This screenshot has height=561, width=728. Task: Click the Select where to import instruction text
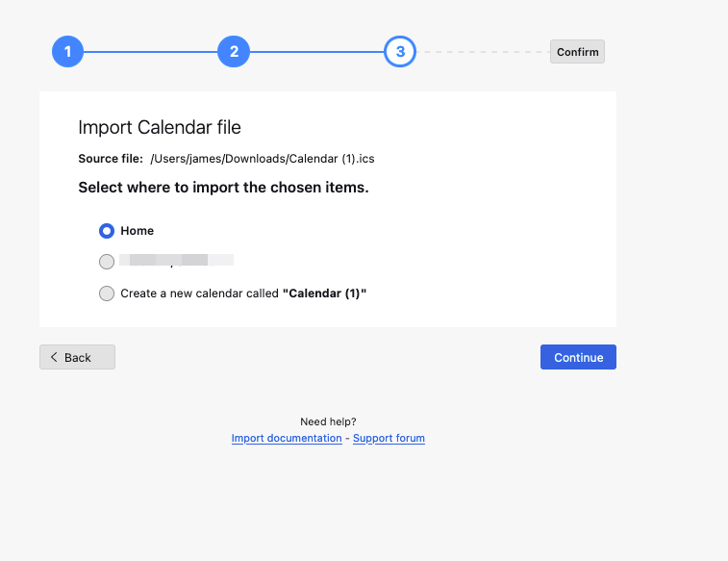(223, 188)
